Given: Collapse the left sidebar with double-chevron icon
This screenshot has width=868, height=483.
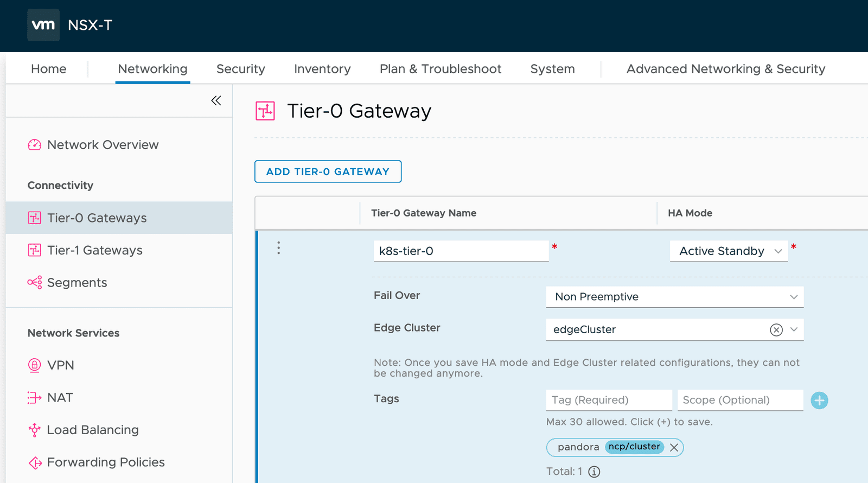Looking at the screenshot, I should [216, 100].
